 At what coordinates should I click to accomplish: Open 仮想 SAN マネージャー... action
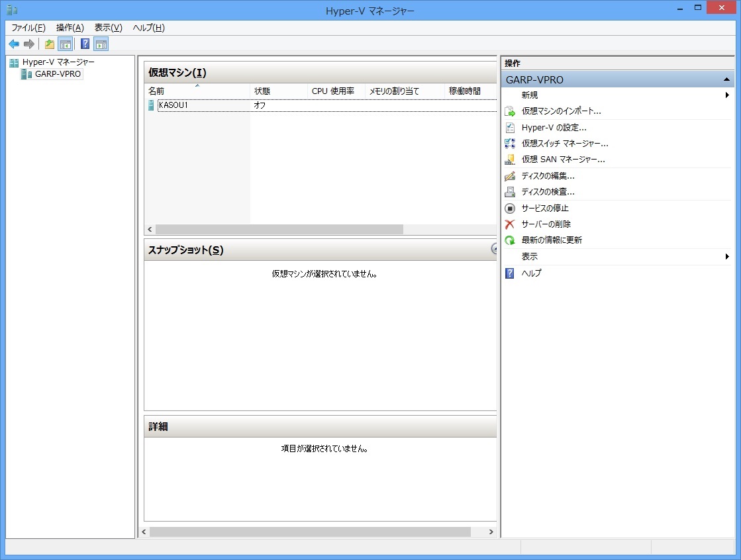[564, 160]
